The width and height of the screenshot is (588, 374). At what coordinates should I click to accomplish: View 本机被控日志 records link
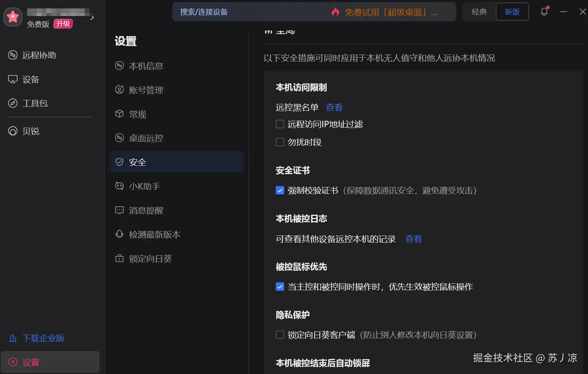(x=413, y=239)
